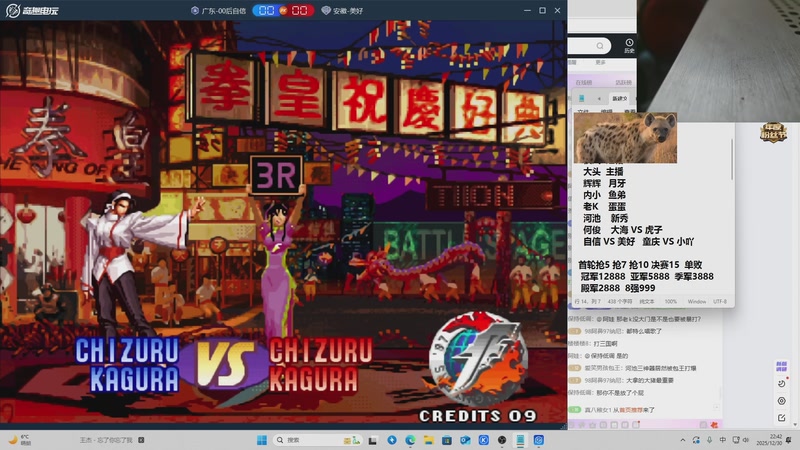Open the black round app icon on taskbar
The height and width of the screenshot is (450, 800).
click(502, 440)
